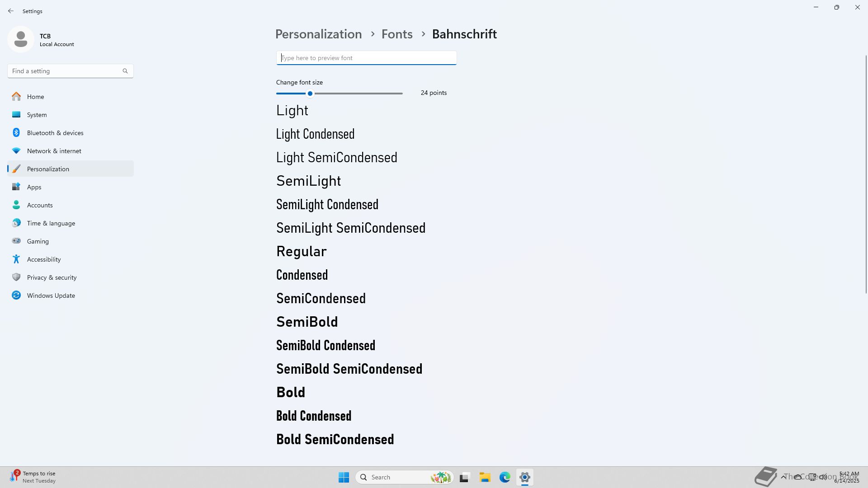The width and height of the screenshot is (868, 488).
Task: Go to the System settings section
Action: pyautogui.click(x=37, y=115)
